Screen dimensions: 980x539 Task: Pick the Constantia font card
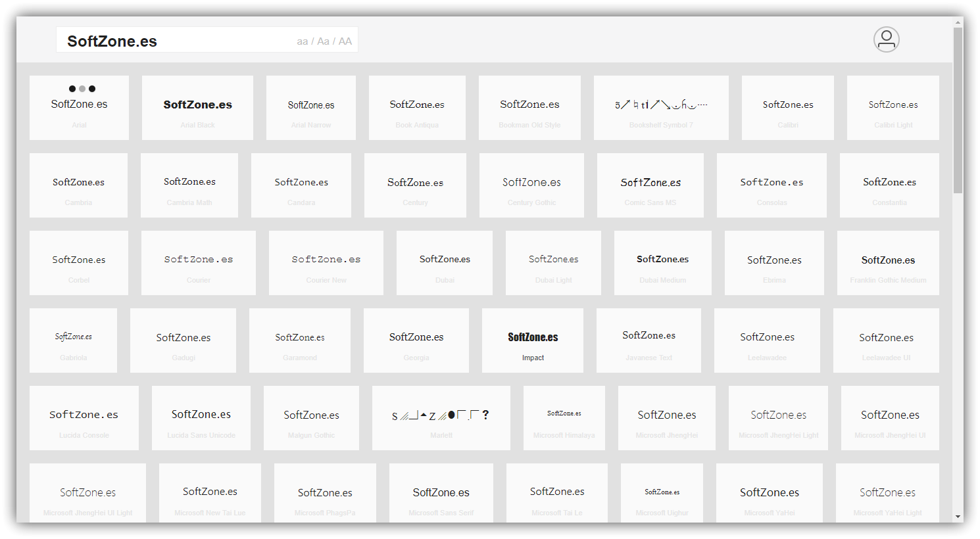pyautogui.click(x=889, y=185)
